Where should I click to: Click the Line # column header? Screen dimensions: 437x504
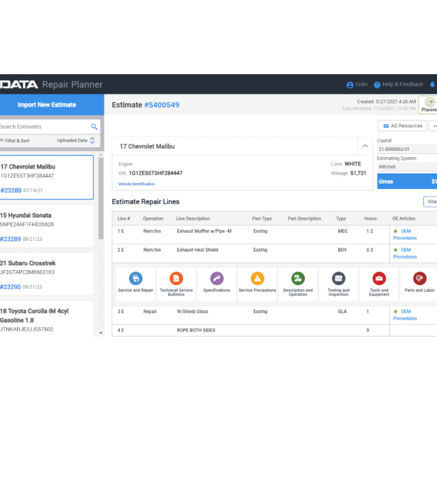tap(124, 218)
